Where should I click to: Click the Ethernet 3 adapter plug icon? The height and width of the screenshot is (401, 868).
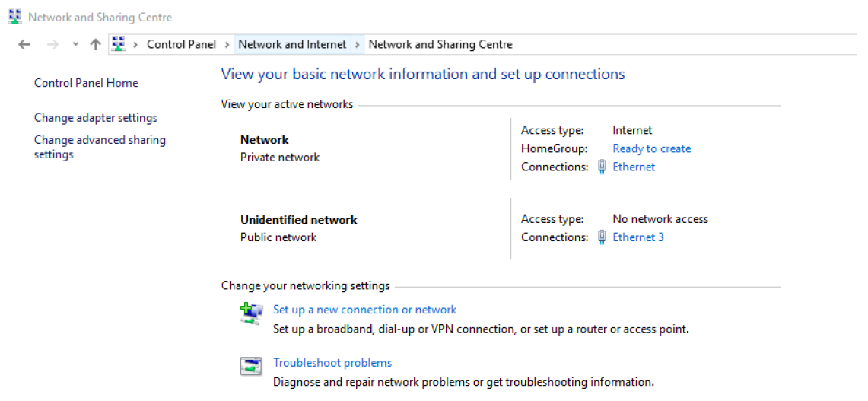coord(602,237)
